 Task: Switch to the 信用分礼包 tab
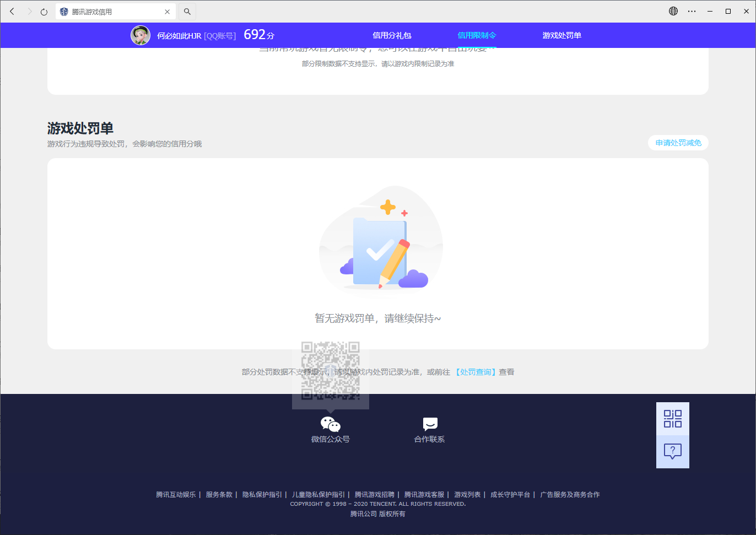pos(392,35)
